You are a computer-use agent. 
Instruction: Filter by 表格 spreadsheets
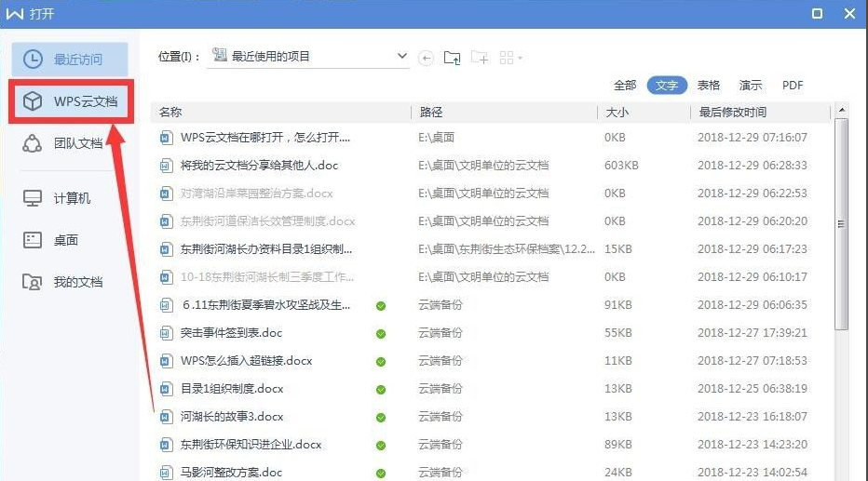point(708,86)
